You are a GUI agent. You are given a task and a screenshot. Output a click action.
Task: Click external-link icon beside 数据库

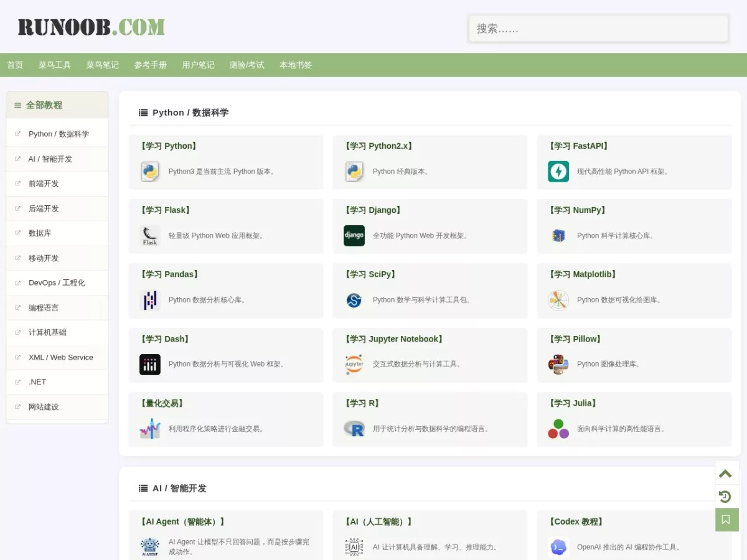[17, 233]
